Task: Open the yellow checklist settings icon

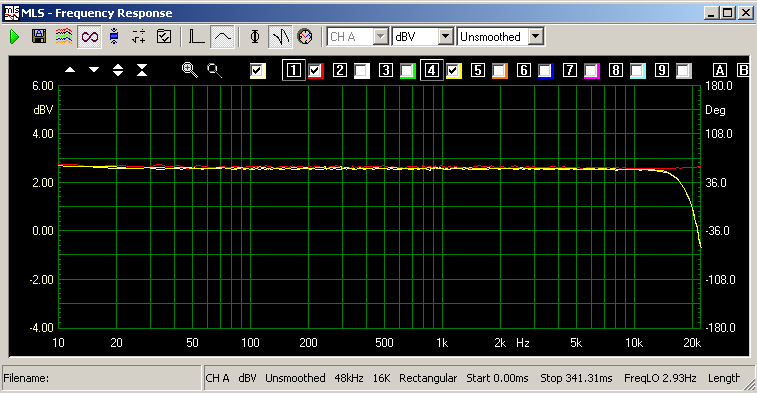Action: coord(164,36)
